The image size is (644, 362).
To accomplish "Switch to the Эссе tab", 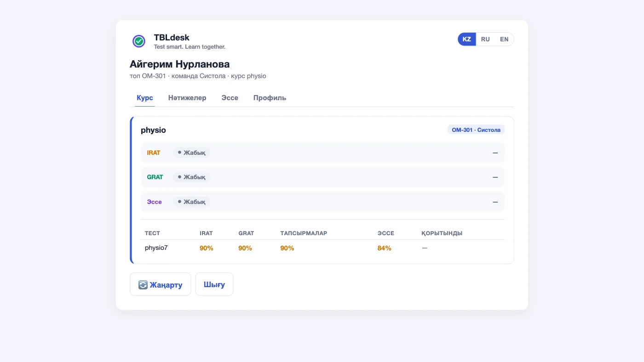I will [230, 98].
